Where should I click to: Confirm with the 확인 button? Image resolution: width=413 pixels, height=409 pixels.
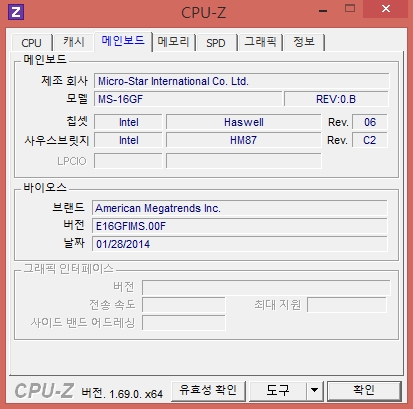[x=364, y=390]
